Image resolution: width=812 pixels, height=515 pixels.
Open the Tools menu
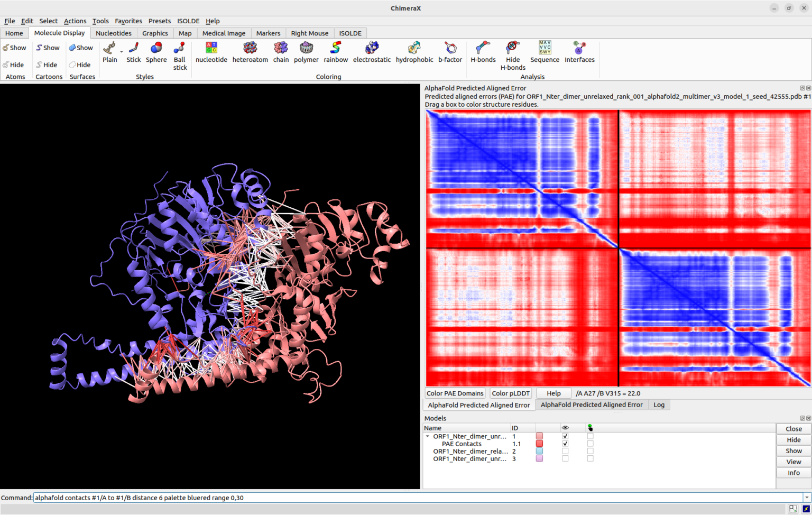[100, 21]
